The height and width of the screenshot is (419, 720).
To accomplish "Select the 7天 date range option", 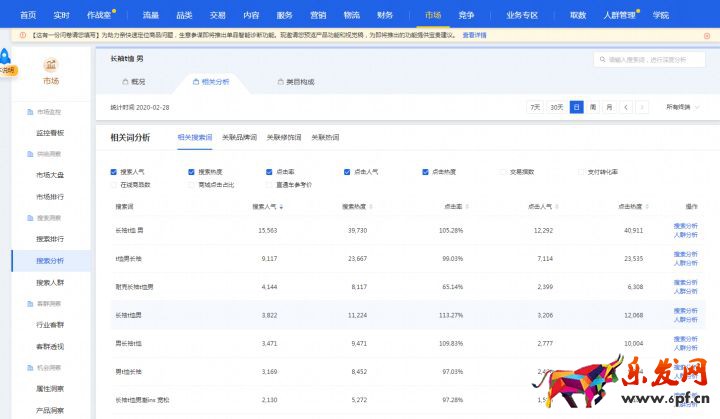I will [x=535, y=107].
